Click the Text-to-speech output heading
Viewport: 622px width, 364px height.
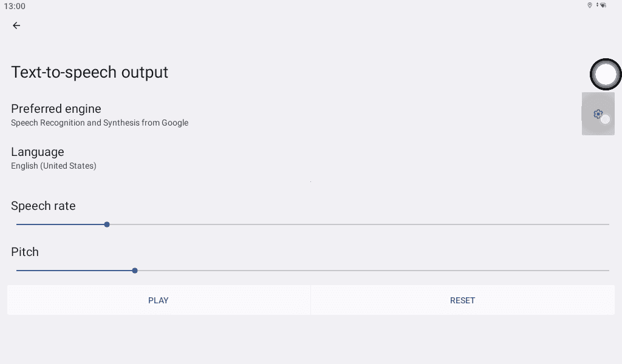pos(90,72)
